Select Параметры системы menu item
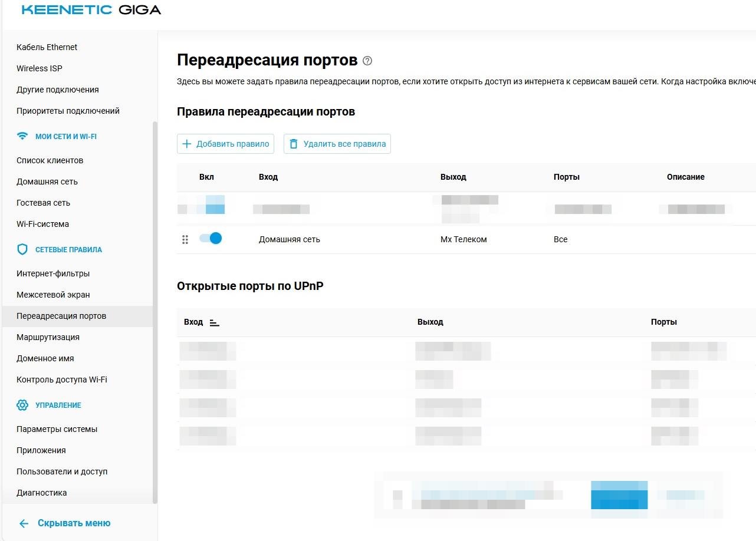Viewport: 756px width, 541px height. point(57,429)
